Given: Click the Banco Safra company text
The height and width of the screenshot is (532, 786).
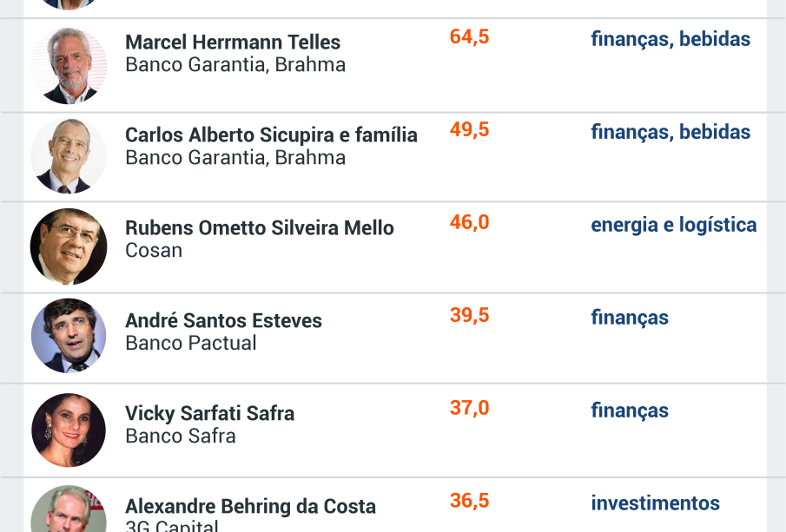Looking at the screenshot, I should (x=181, y=436).
